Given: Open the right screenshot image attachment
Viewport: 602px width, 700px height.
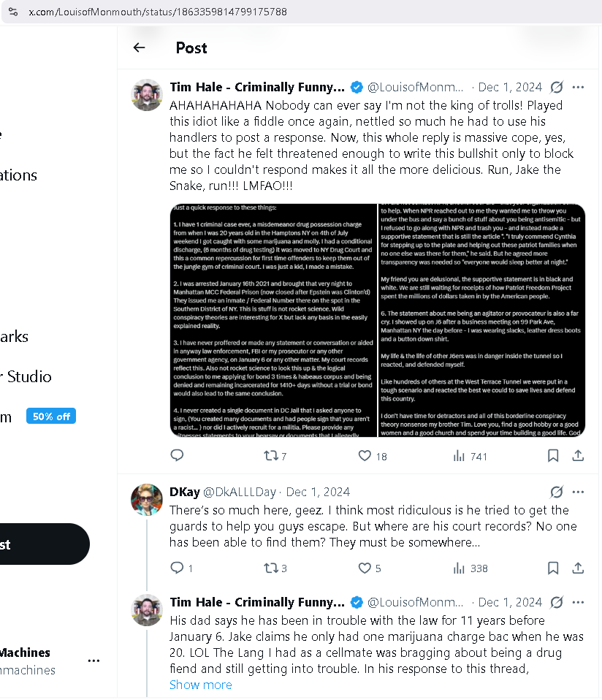Looking at the screenshot, I should click(482, 320).
